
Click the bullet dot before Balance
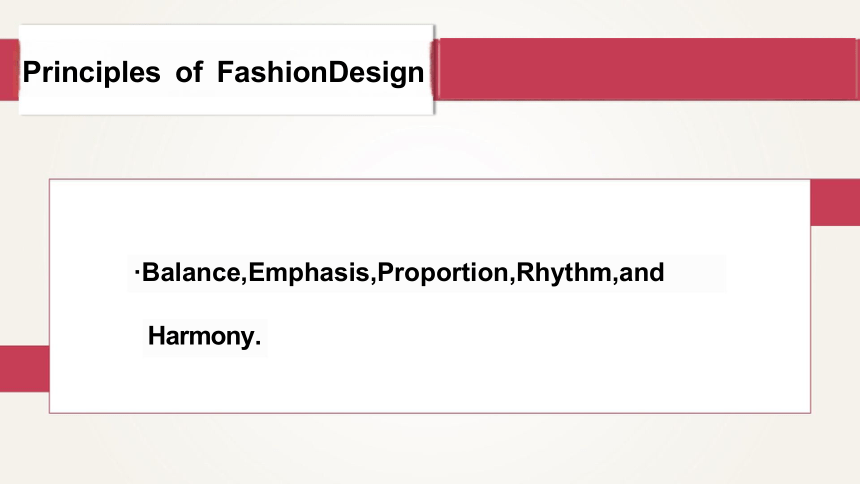pyautogui.click(x=137, y=271)
